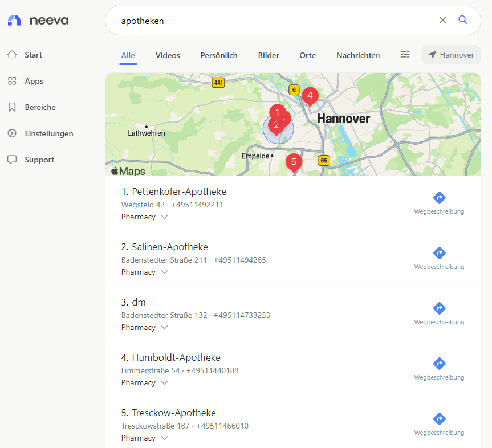Image resolution: width=492 pixels, height=448 pixels.
Task: Click Lathwehren label on the map
Action: click(x=146, y=133)
